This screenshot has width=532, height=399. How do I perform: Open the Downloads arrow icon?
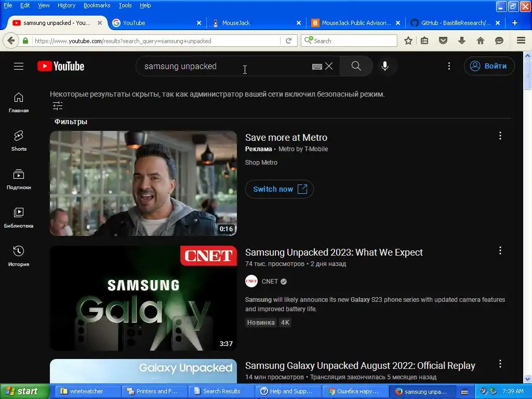(462, 41)
